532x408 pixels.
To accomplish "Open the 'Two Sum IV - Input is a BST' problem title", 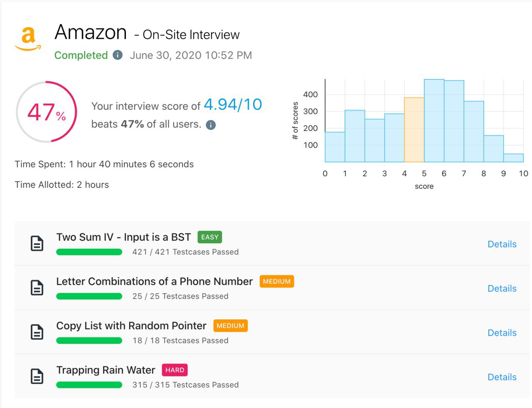I will tap(123, 237).
